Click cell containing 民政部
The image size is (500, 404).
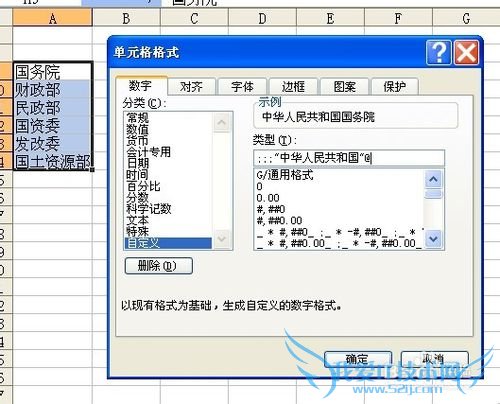click(52, 107)
